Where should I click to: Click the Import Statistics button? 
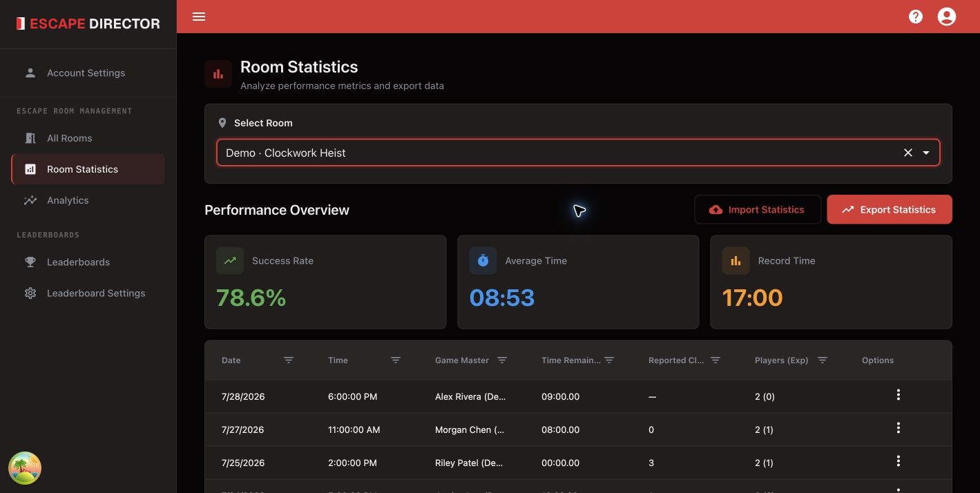pos(758,209)
